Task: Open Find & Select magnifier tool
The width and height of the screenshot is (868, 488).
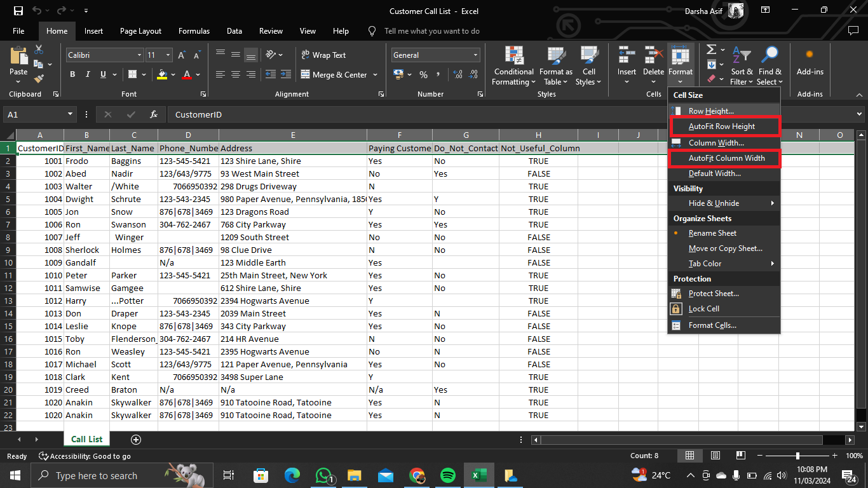Action: coord(770,65)
